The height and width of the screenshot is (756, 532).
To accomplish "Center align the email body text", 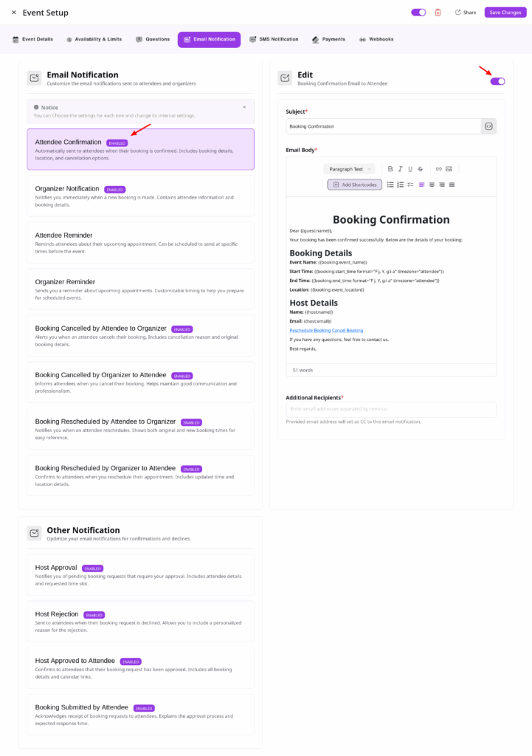I will (432, 185).
